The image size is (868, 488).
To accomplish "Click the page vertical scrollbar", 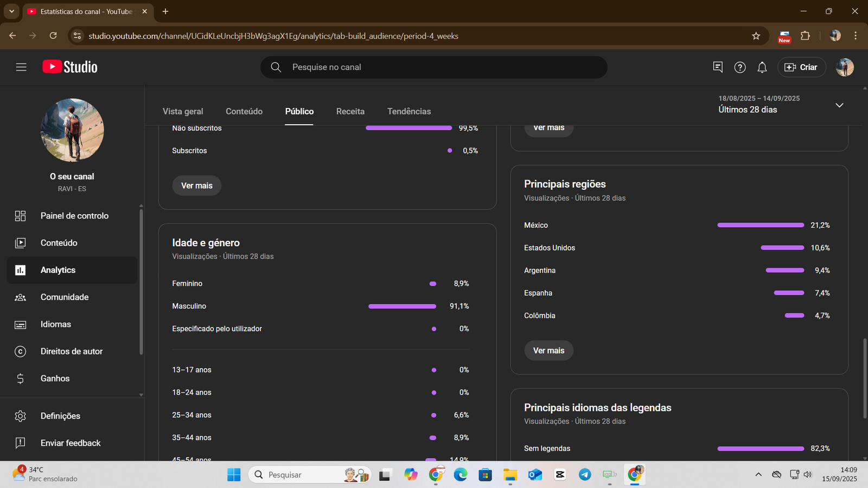I will (x=865, y=378).
